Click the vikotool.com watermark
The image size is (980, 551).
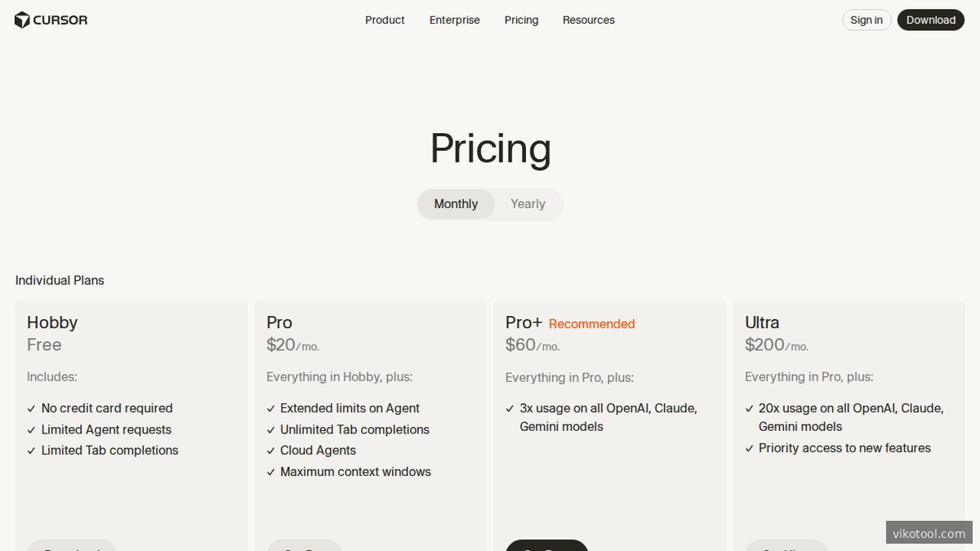[929, 533]
